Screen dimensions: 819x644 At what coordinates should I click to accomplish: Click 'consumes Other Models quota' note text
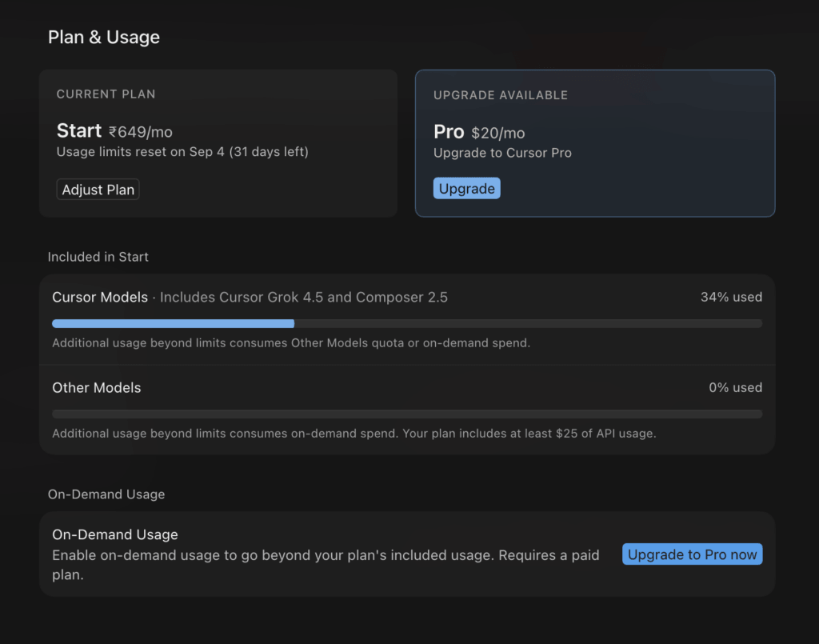click(291, 343)
